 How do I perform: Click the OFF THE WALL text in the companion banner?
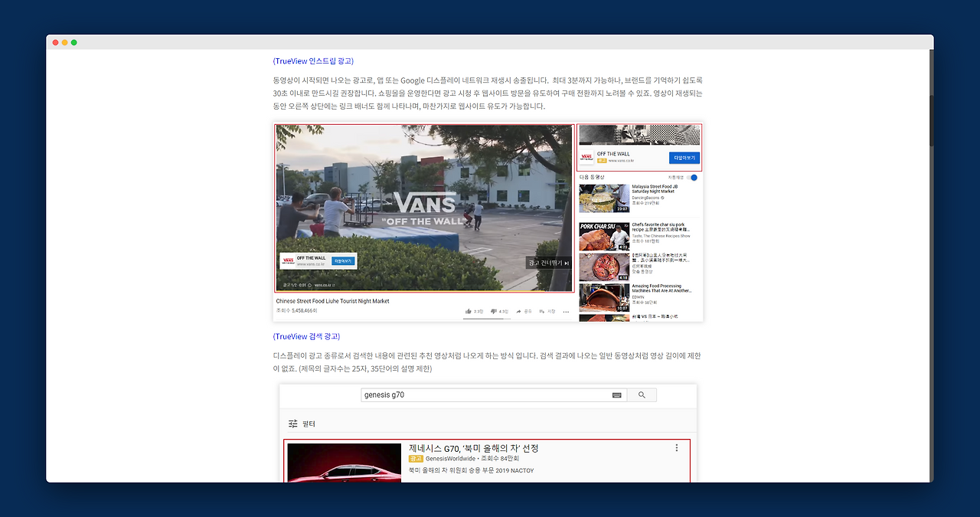coord(613,154)
